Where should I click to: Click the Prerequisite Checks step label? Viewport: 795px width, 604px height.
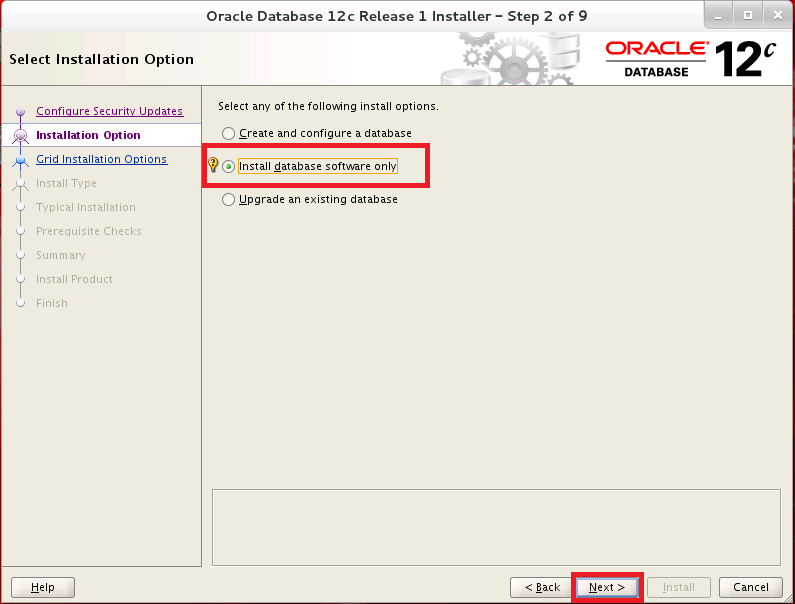pos(89,231)
